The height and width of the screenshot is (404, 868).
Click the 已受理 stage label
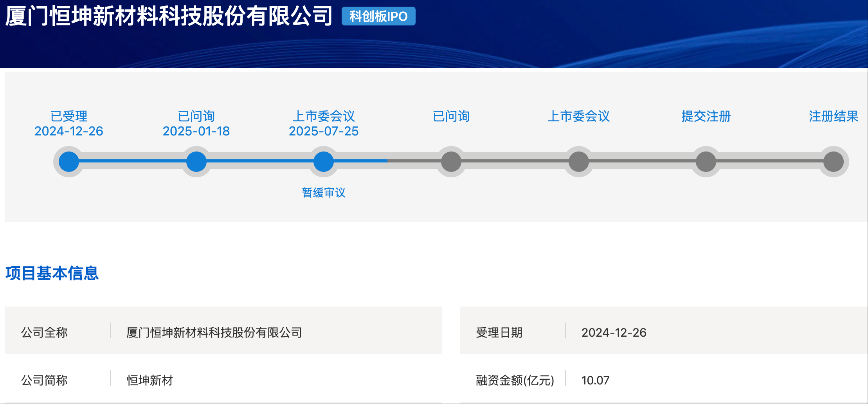tap(69, 116)
